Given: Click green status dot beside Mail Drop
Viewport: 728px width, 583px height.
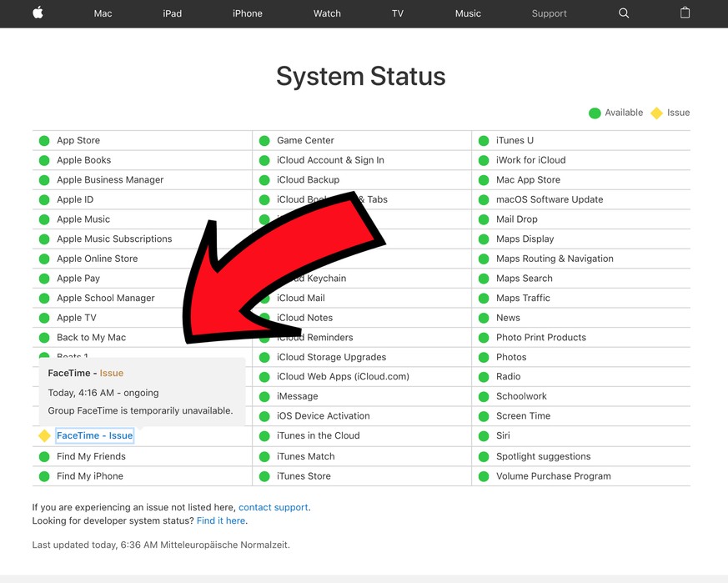Looking at the screenshot, I should point(484,219).
